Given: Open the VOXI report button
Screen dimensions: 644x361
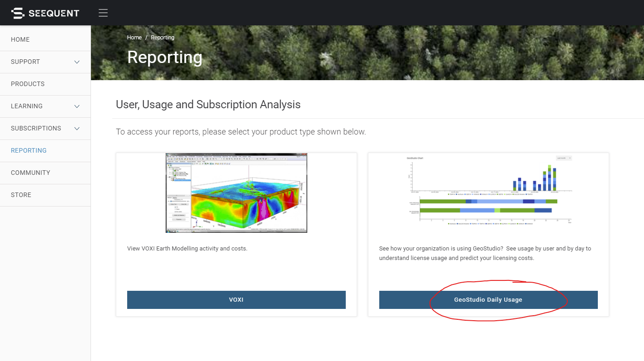Looking at the screenshot, I should click(x=236, y=300).
